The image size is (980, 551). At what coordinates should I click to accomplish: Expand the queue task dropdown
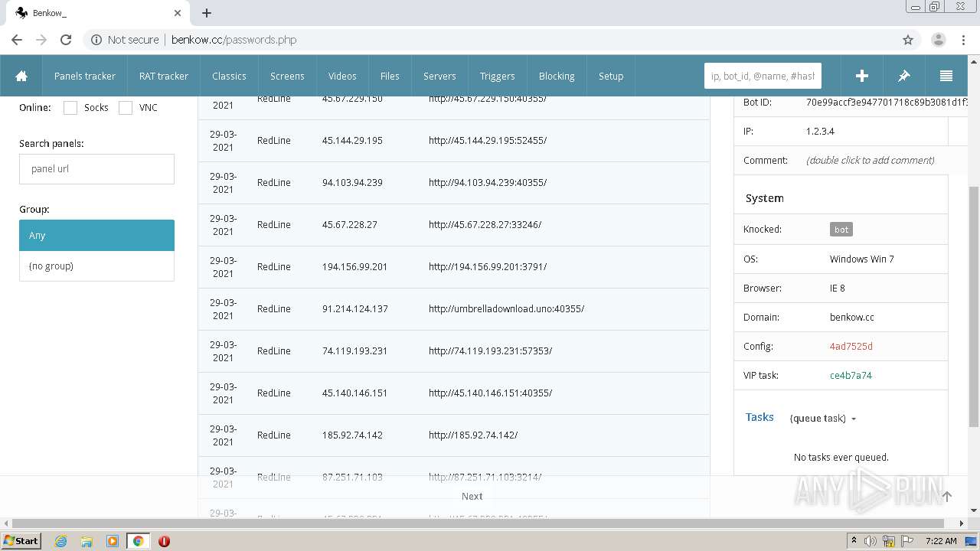823,419
